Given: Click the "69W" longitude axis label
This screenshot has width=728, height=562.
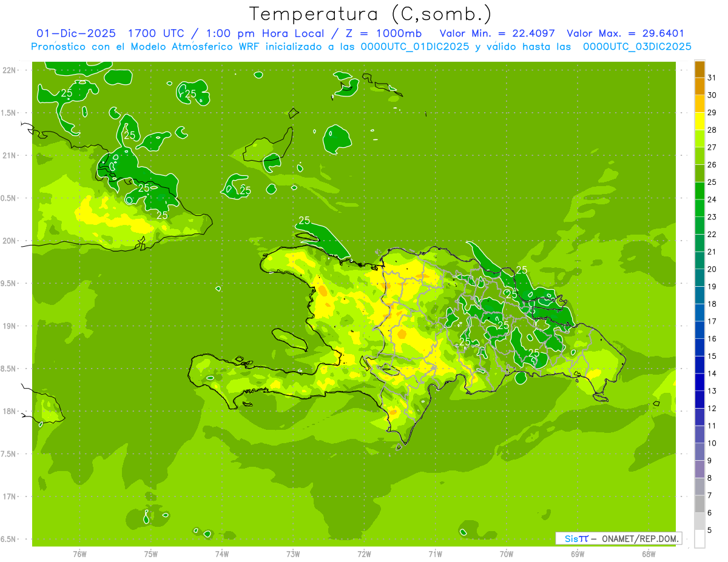Looking at the screenshot, I should tap(578, 554).
